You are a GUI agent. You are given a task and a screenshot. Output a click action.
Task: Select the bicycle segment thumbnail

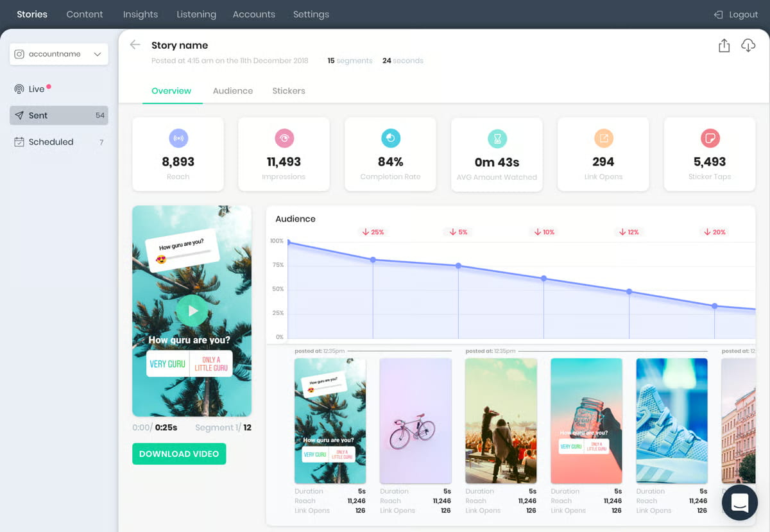pos(415,420)
